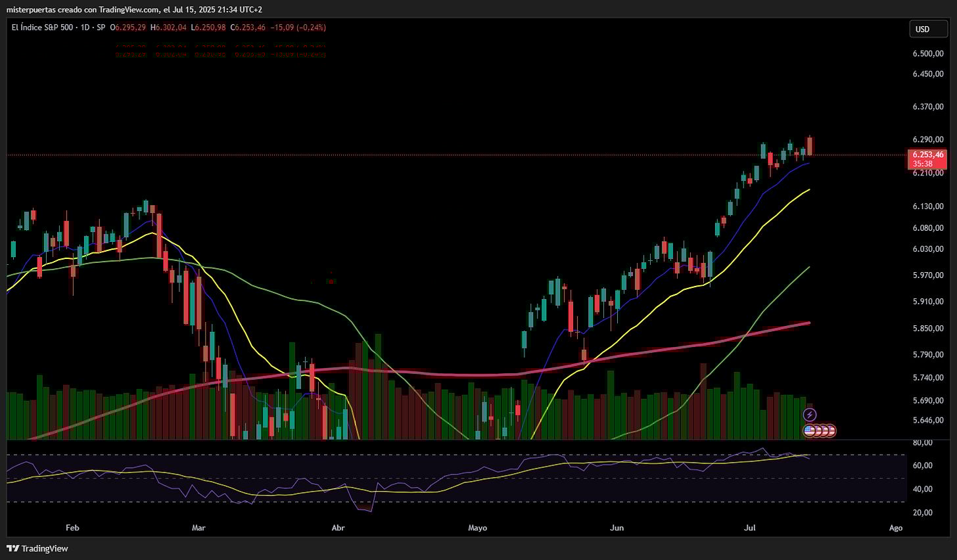Viewport: 957px width, 560px height.
Task: Click the 'Ago' label on the time axis
Action: click(x=895, y=528)
